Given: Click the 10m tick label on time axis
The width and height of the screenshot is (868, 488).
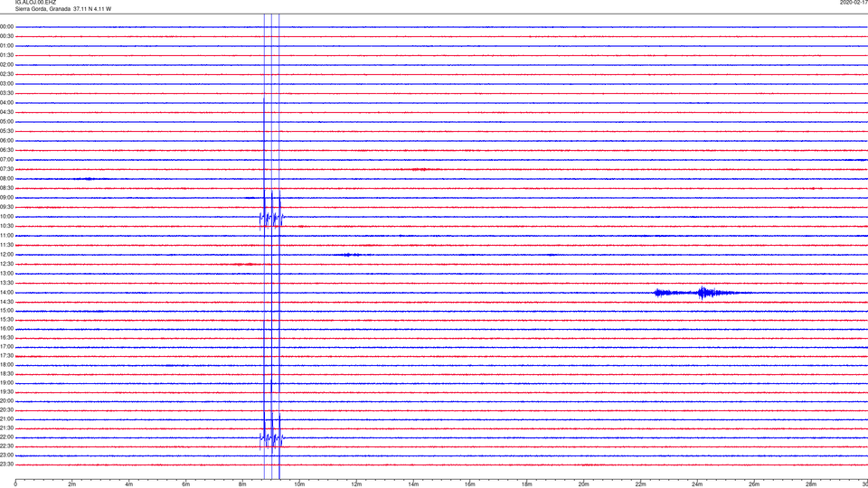Looking at the screenshot, I should 299,484.
